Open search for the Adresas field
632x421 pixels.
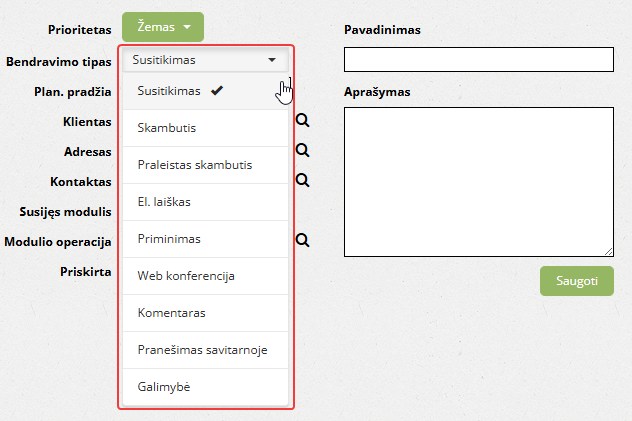click(302, 150)
